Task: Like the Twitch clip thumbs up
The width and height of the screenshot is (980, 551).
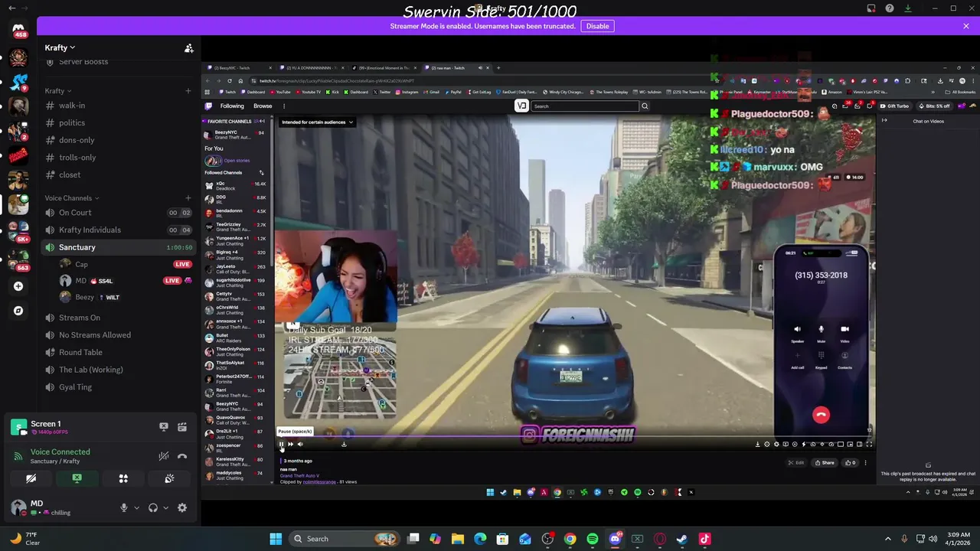Action: pos(851,463)
